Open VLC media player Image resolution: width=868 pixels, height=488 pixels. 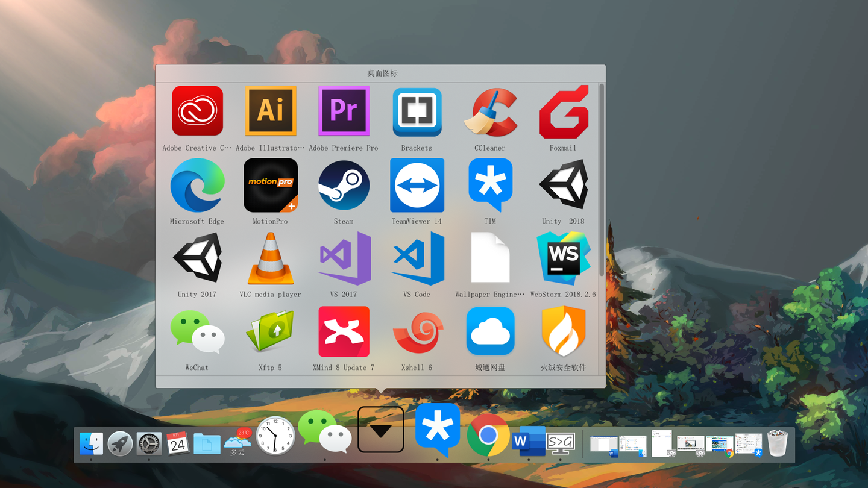pyautogui.click(x=270, y=258)
